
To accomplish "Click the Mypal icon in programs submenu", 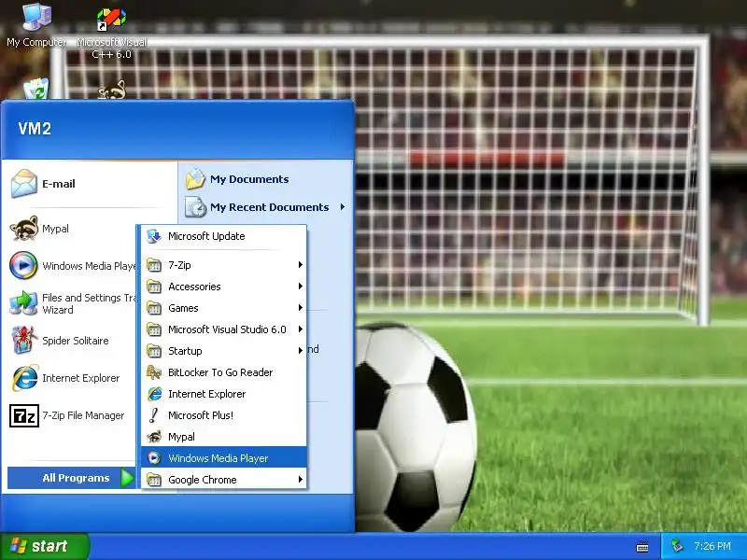I will click(154, 437).
